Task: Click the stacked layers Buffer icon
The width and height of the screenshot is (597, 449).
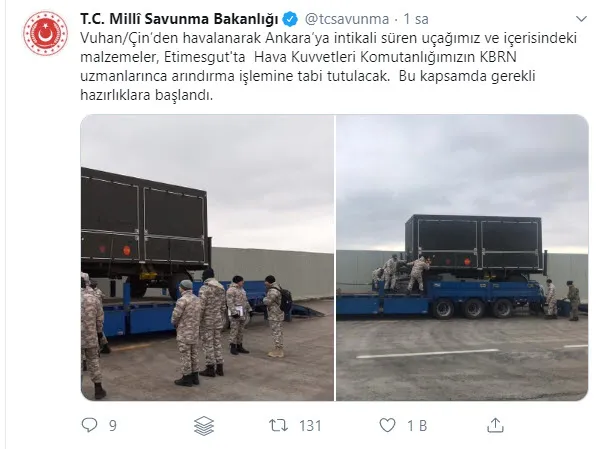Action: coord(204,425)
